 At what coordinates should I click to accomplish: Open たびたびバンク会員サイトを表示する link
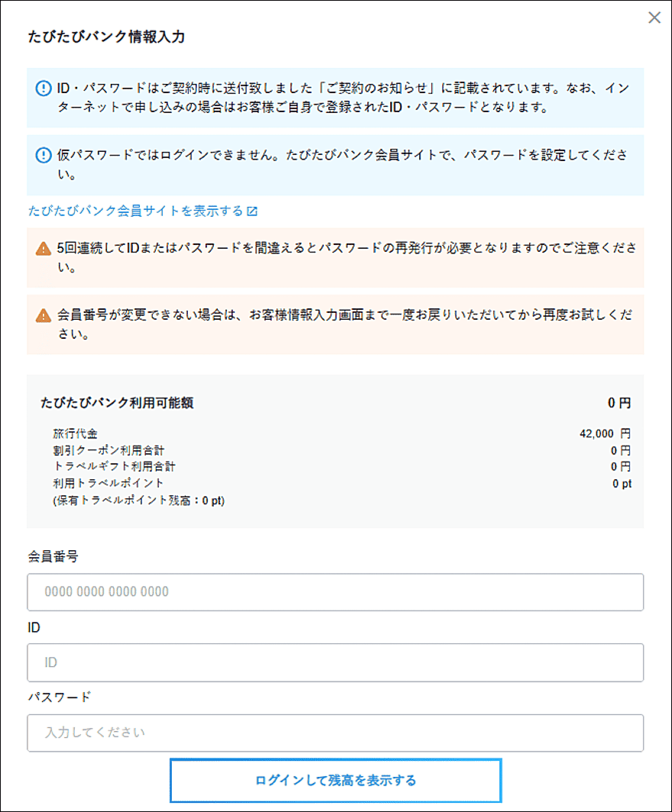click(x=136, y=211)
